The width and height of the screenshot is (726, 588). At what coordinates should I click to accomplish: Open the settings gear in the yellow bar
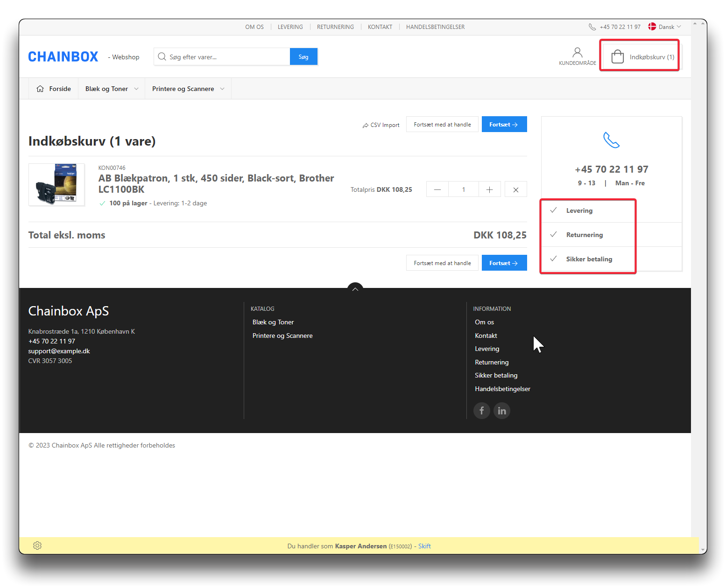coord(37,546)
